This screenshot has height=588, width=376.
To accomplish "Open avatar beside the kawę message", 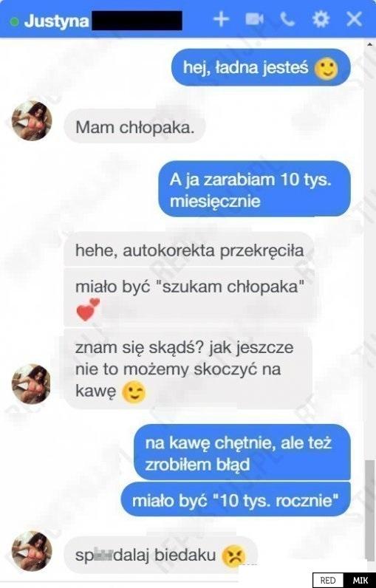I will 32,384.
